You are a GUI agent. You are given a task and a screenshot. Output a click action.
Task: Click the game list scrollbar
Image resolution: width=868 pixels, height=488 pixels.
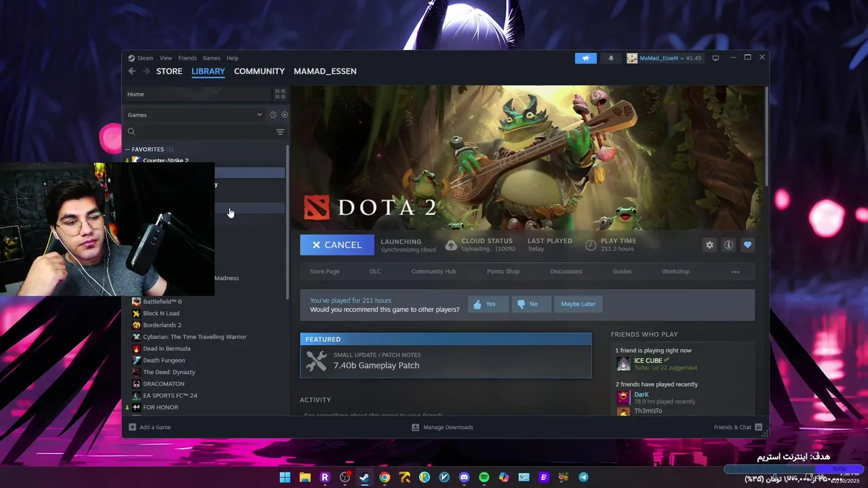(288, 222)
